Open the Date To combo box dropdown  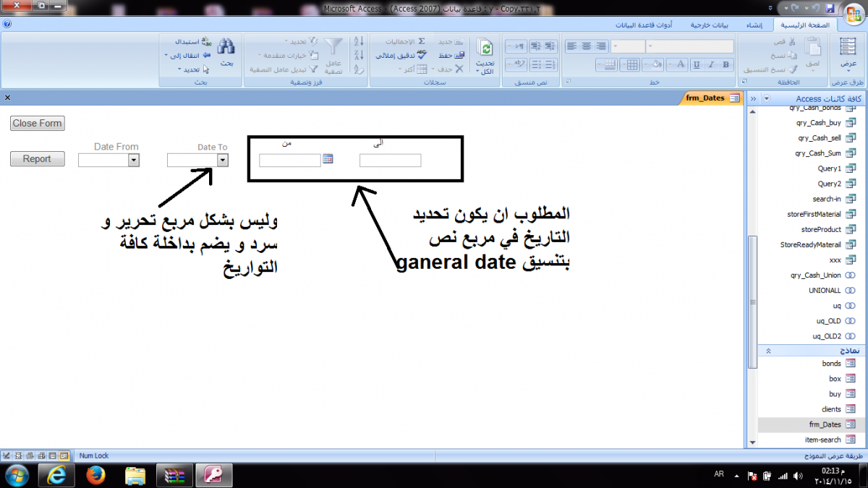point(223,160)
